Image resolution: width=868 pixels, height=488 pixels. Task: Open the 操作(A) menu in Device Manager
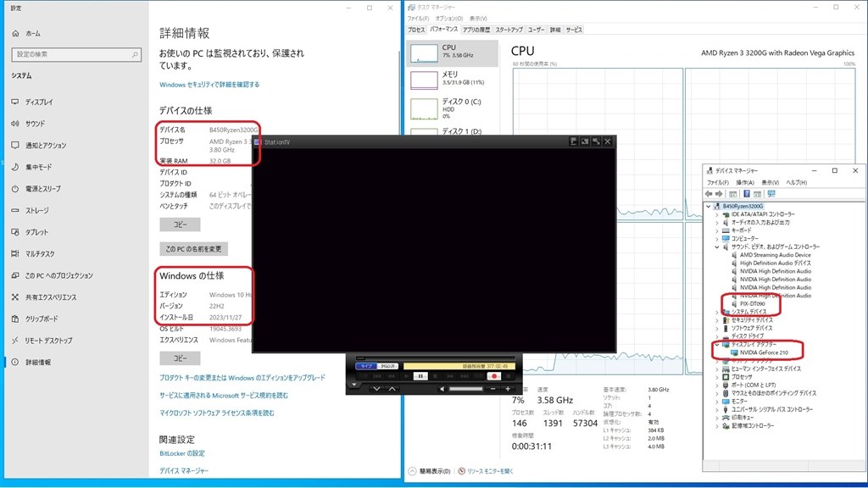click(x=745, y=182)
